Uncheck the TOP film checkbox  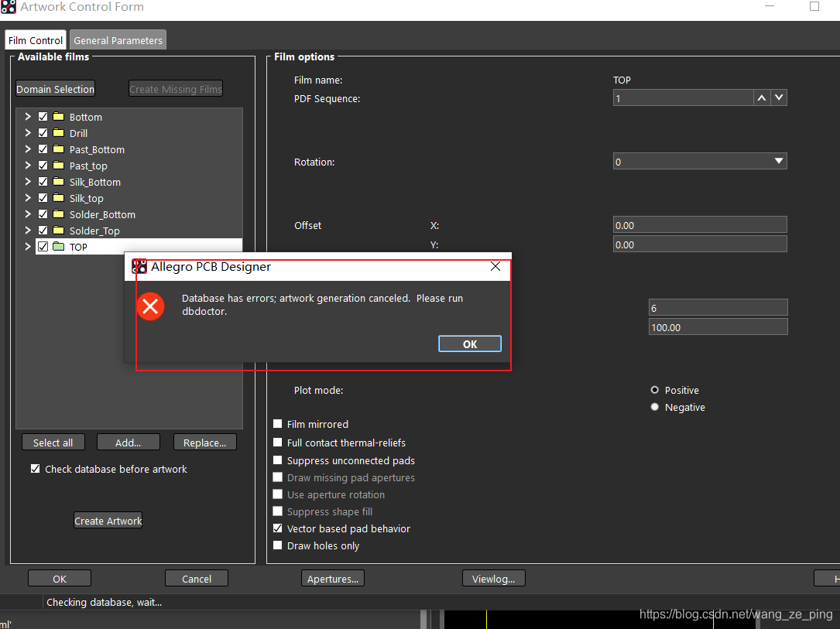click(43, 246)
